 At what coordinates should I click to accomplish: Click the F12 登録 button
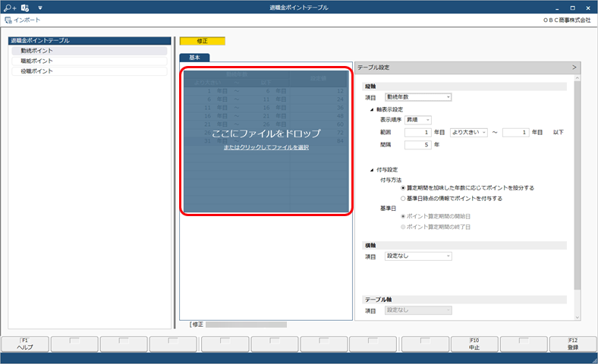(x=573, y=344)
